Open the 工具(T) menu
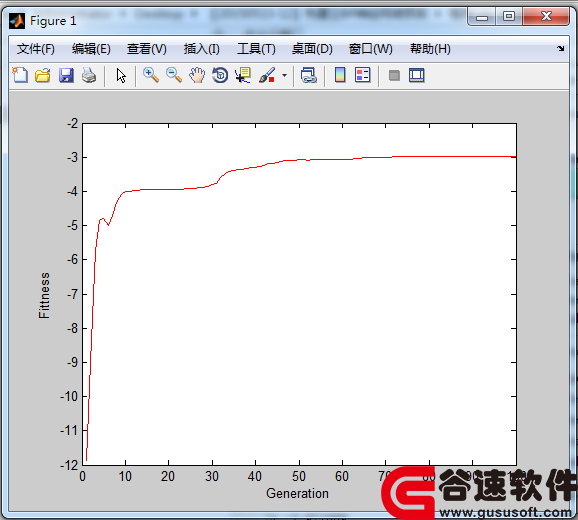This screenshot has width=578, height=520. (x=256, y=49)
